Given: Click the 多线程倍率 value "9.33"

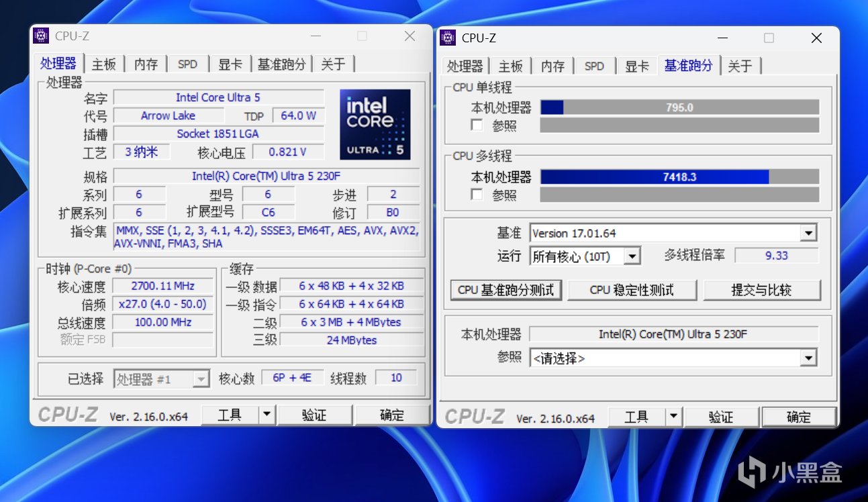Looking at the screenshot, I should (x=777, y=256).
